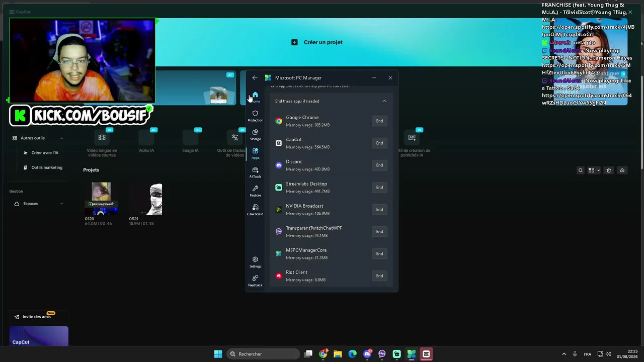Image resolution: width=644 pixels, height=362 pixels.
Task: End the CapCut process
Action: click(x=379, y=143)
